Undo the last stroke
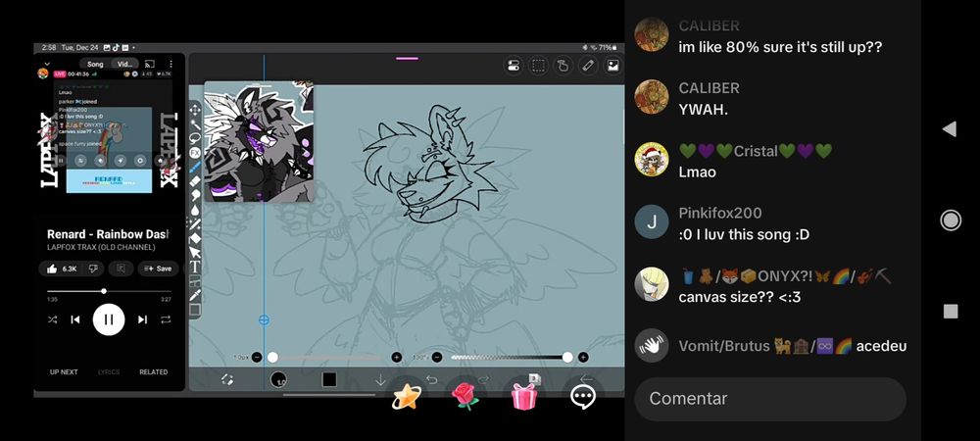The image size is (980, 441). (x=431, y=379)
